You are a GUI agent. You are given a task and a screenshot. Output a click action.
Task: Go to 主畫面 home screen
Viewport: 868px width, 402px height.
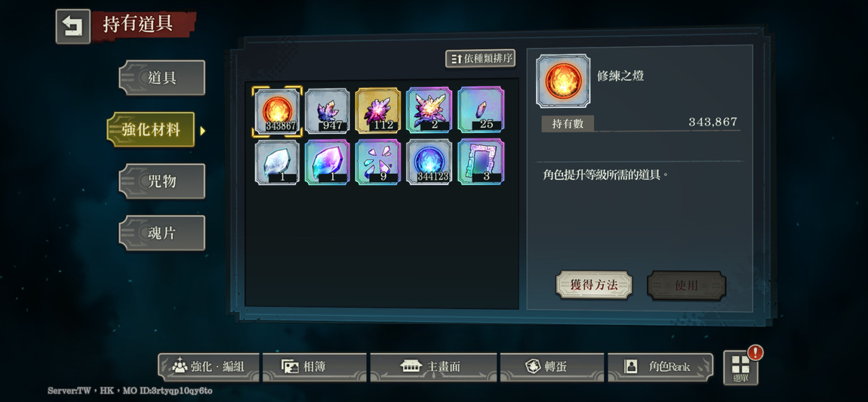(x=433, y=367)
